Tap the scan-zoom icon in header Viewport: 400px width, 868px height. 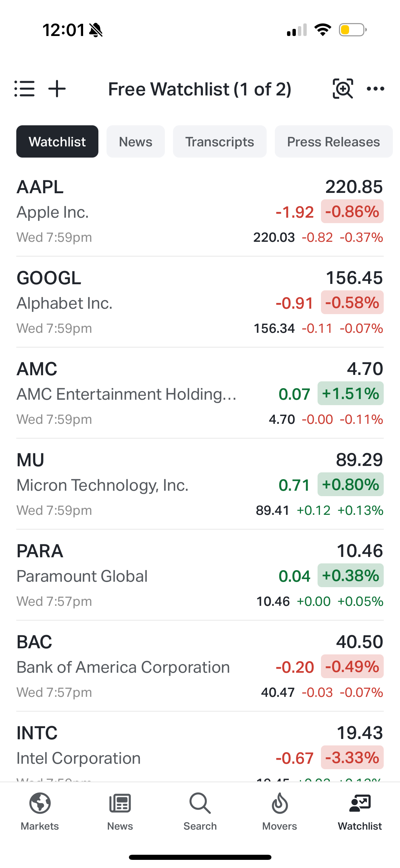[x=343, y=89]
